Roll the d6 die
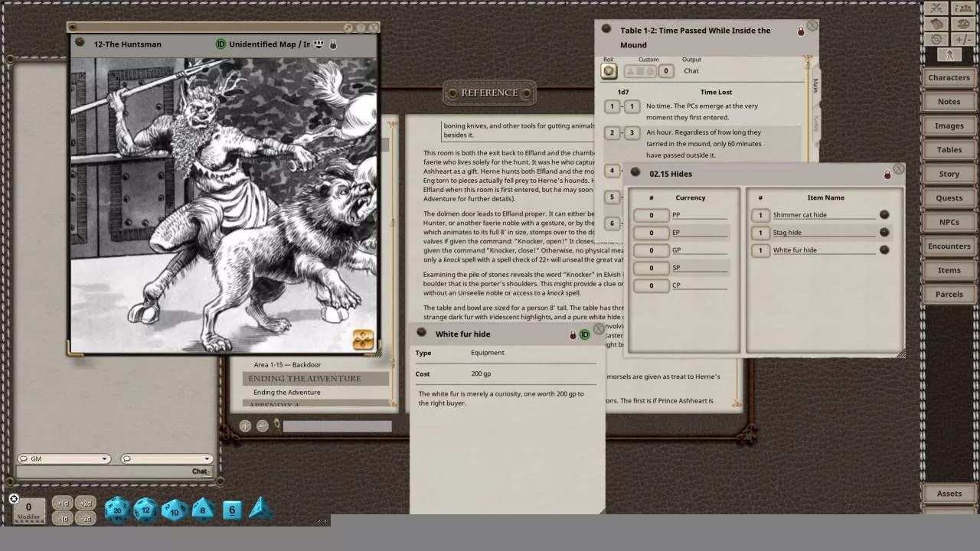 click(x=232, y=510)
